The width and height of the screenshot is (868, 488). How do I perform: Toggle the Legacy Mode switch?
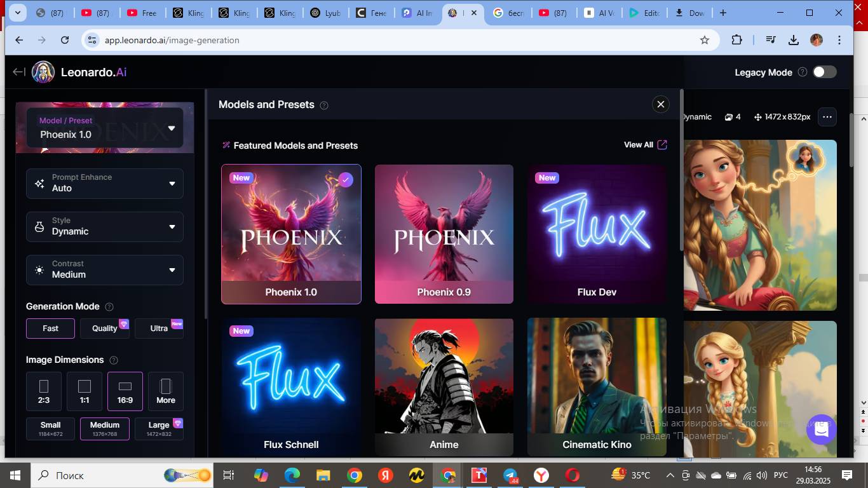point(824,72)
